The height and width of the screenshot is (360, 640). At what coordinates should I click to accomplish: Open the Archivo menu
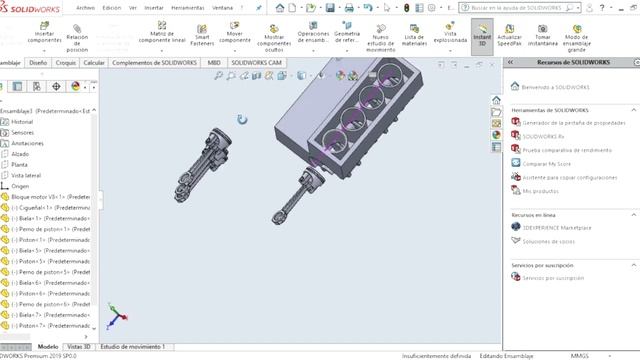(85, 8)
